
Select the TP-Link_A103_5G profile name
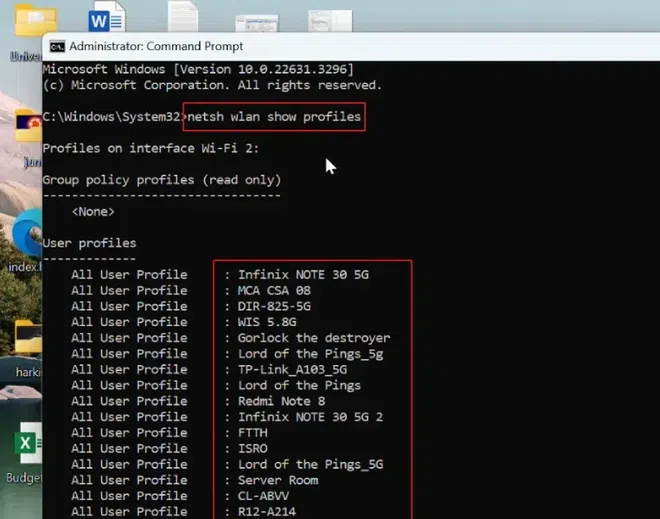(x=293, y=370)
